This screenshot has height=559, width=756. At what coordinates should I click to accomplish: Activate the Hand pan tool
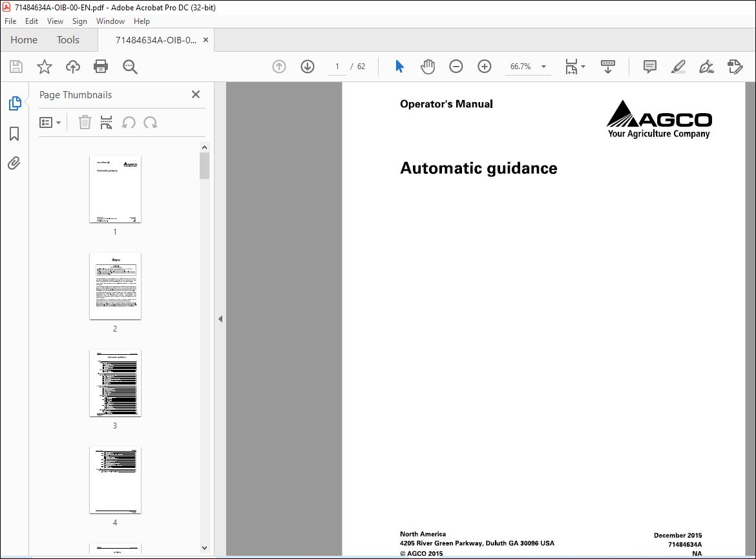point(428,67)
